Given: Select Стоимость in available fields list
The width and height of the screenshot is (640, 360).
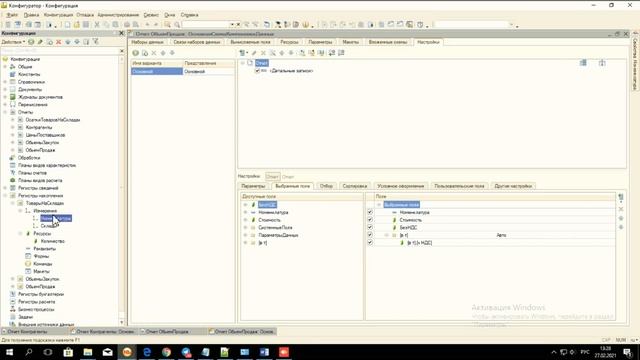Looking at the screenshot, I should (269, 220).
